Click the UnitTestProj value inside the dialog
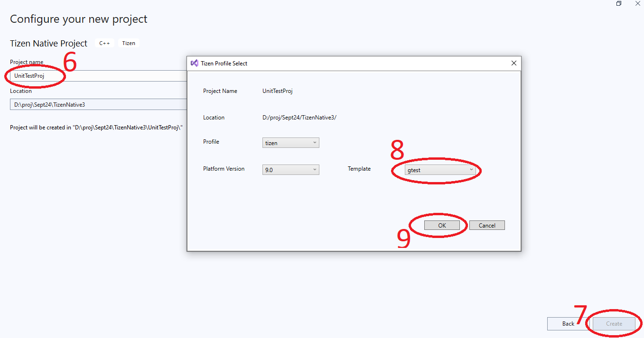 pyautogui.click(x=278, y=91)
